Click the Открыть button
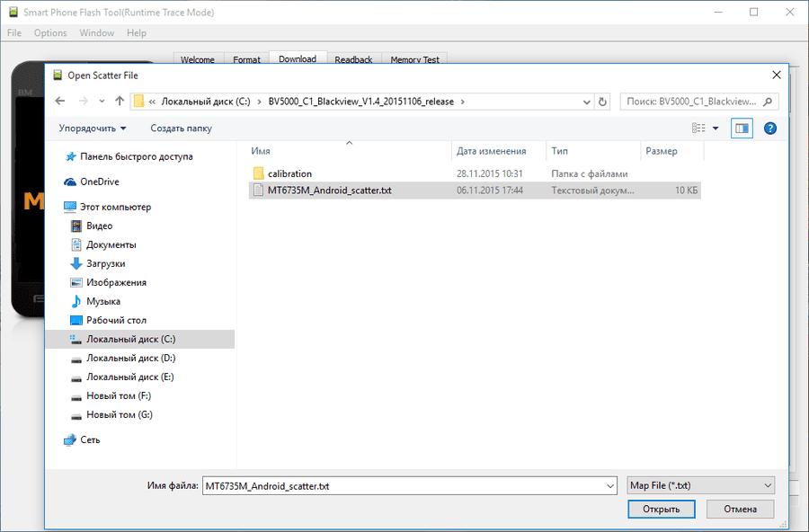The image size is (809, 532). pyautogui.click(x=662, y=510)
